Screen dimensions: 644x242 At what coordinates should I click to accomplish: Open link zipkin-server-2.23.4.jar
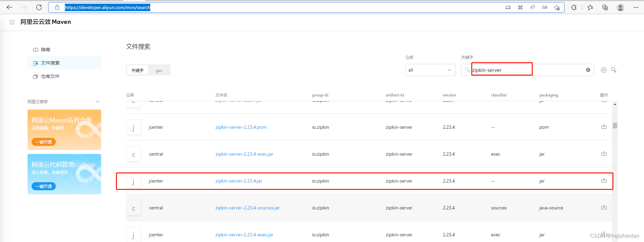(x=239, y=181)
